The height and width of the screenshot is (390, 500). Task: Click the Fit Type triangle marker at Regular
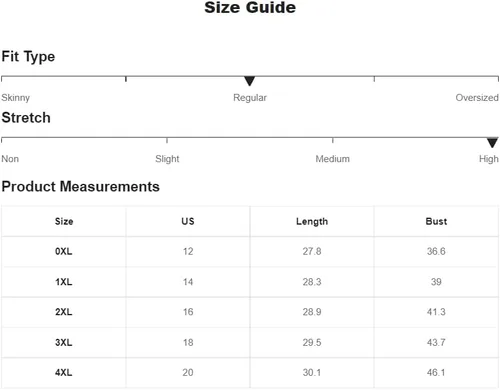coord(249,81)
